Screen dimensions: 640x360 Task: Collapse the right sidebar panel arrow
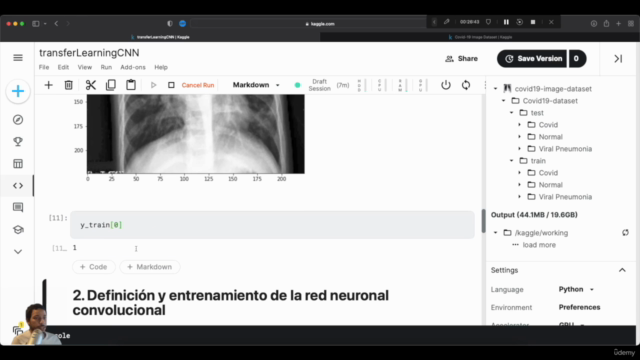(618, 59)
